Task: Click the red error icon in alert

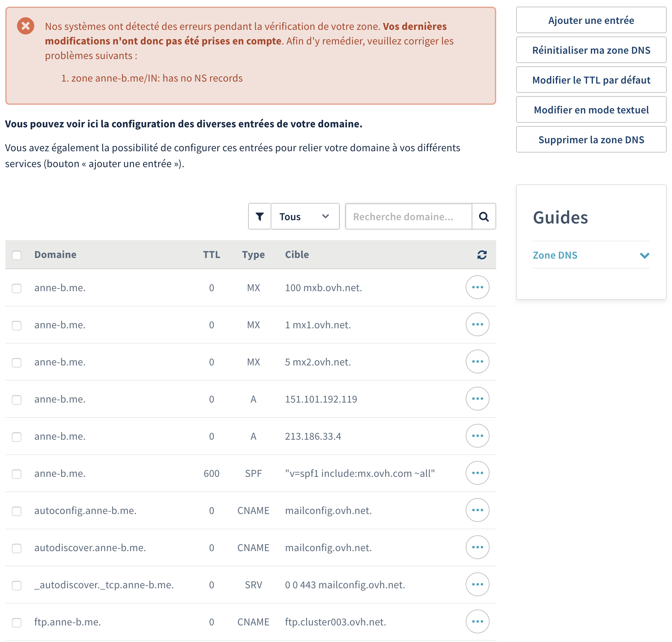Action: pos(26,26)
